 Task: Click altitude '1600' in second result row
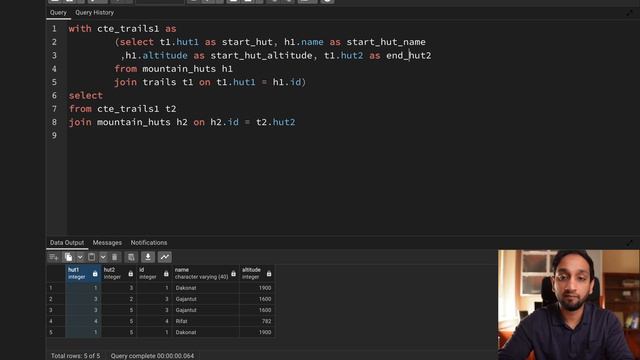click(257, 299)
